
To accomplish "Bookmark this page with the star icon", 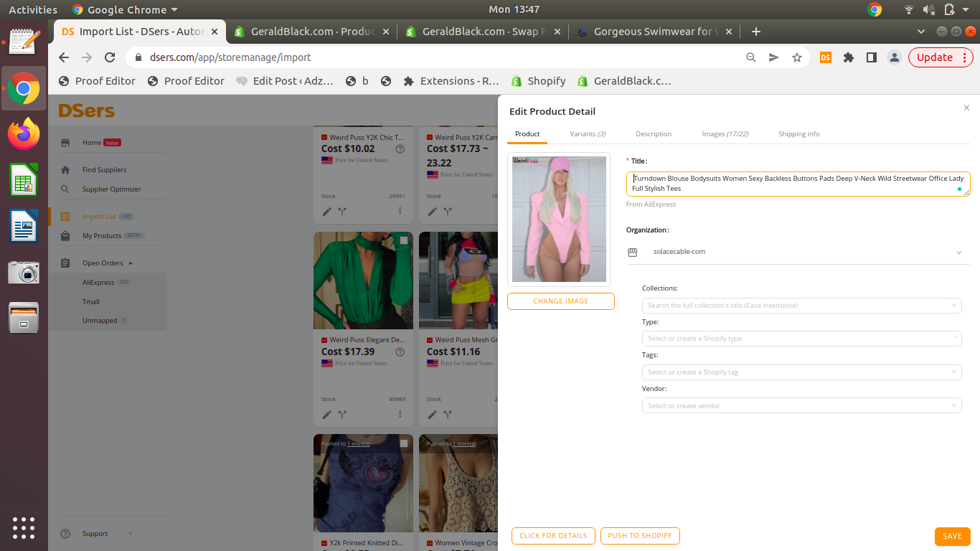I will tap(796, 57).
